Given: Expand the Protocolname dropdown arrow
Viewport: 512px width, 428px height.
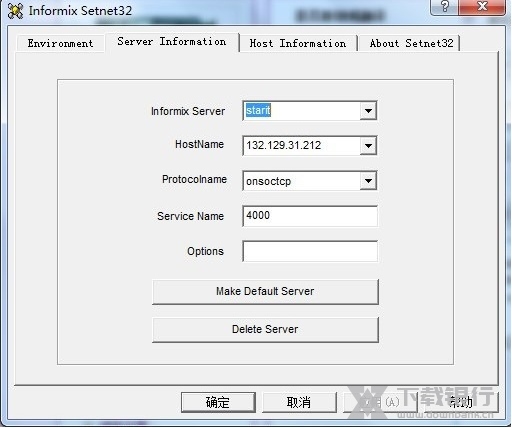Looking at the screenshot, I should (x=368, y=181).
